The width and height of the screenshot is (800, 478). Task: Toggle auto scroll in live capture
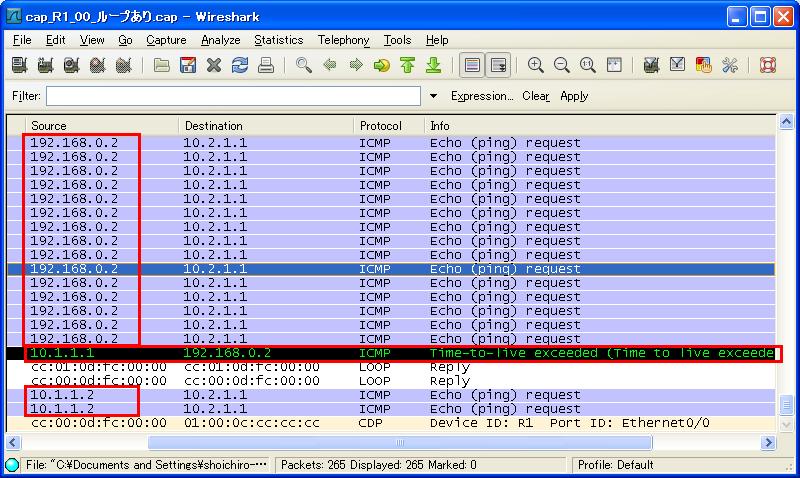[498, 65]
